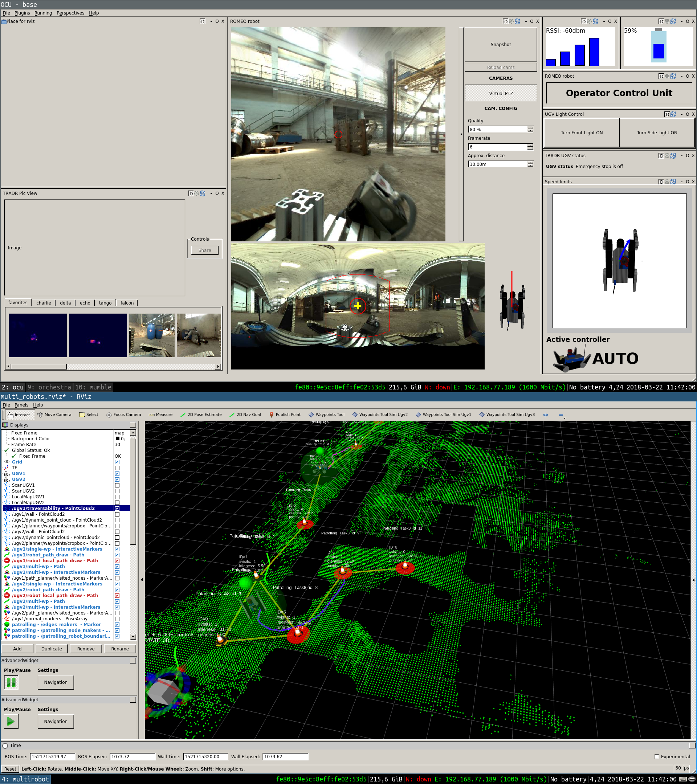The image size is (697, 784).
Task: Increase the Framerate spinbox value
Action: pyautogui.click(x=530, y=145)
